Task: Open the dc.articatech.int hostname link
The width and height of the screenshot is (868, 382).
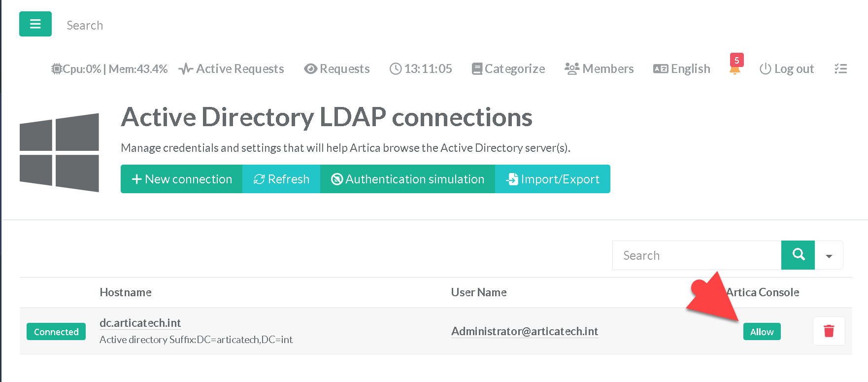Action: click(140, 323)
